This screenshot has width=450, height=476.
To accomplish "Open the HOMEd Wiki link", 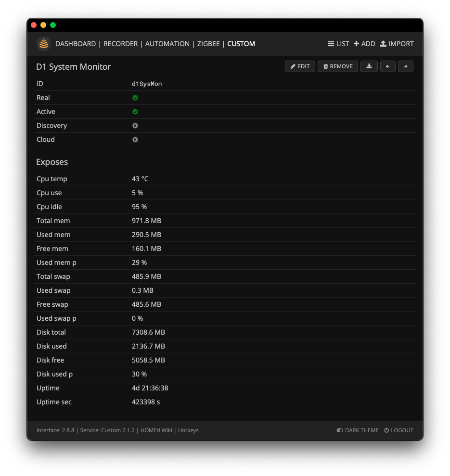I will (157, 430).
